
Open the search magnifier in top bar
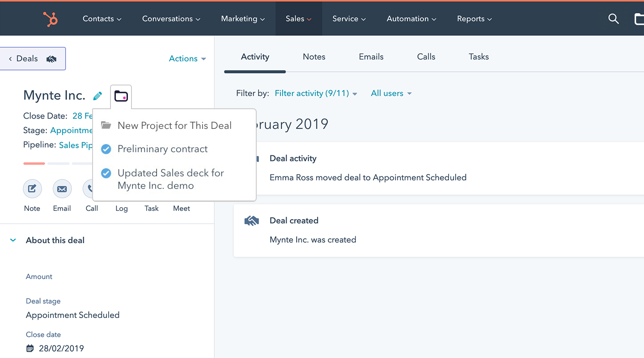point(614,19)
